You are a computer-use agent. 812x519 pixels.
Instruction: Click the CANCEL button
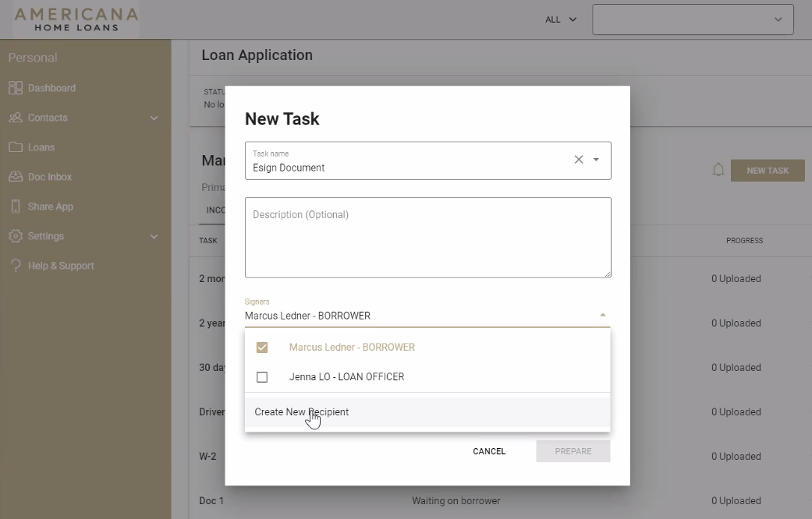(x=489, y=451)
